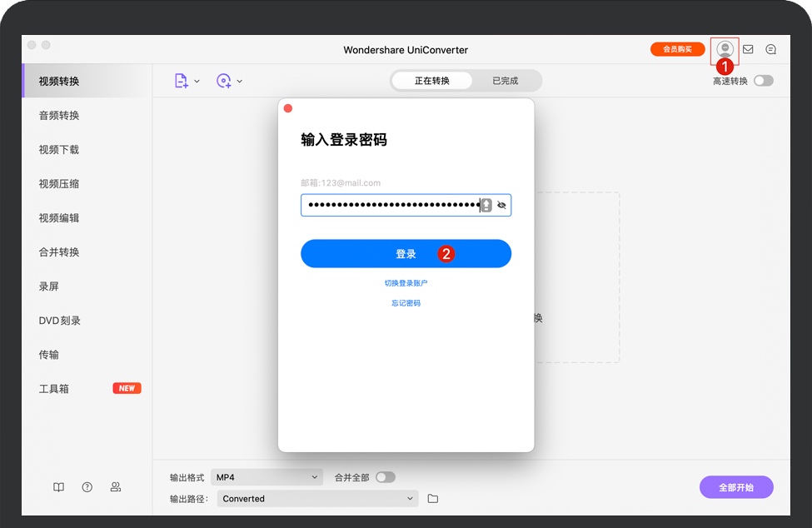Select 录屏 in the sidebar
Image resolution: width=812 pixels, height=528 pixels.
point(87,286)
